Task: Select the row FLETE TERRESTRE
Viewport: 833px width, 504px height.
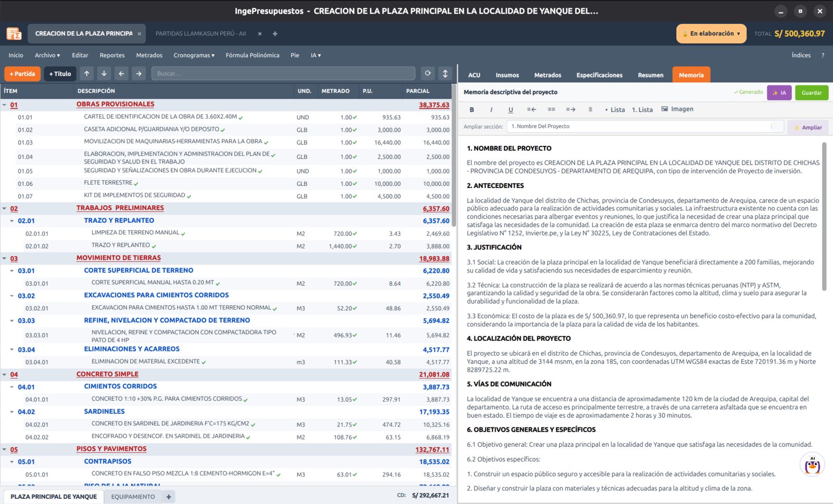Action: [226, 183]
